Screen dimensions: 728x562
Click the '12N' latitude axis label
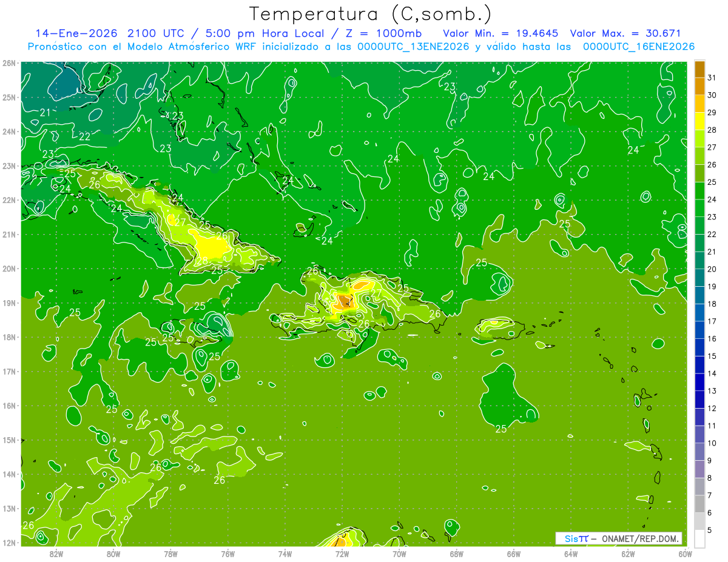click(x=9, y=543)
